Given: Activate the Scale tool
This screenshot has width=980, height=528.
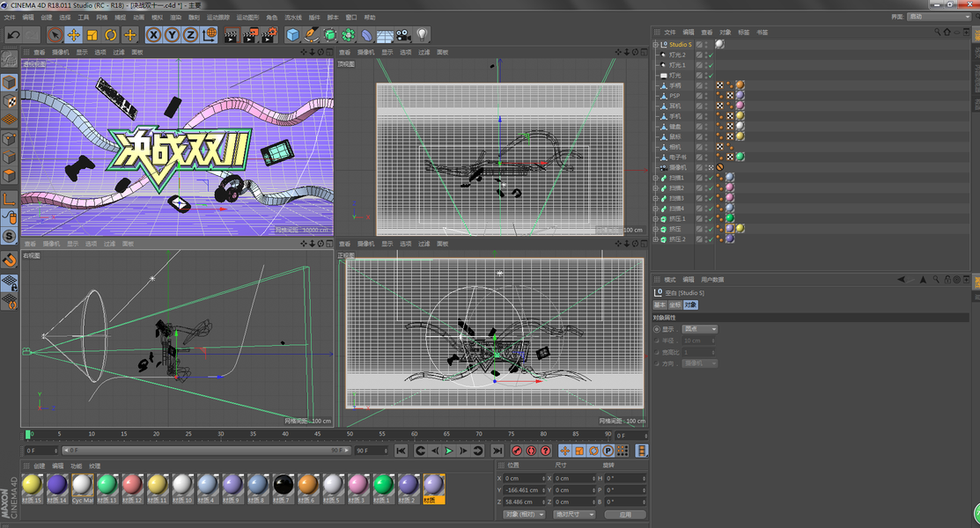Looking at the screenshot, I should [92, 35].
